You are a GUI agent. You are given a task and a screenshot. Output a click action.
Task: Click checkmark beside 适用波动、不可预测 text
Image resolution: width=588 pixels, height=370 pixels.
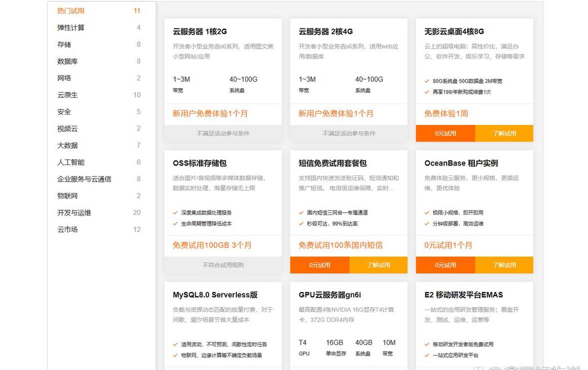175,344
